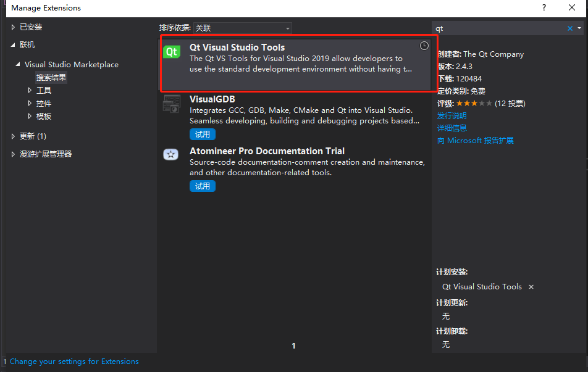This screenshot has height=372, width=588.
Task: Select the 更新 (1) category label
Action: 33,136
